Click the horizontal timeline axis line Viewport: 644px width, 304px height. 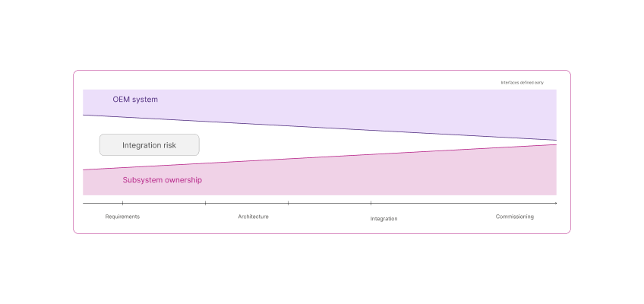(x=320, y=204)
